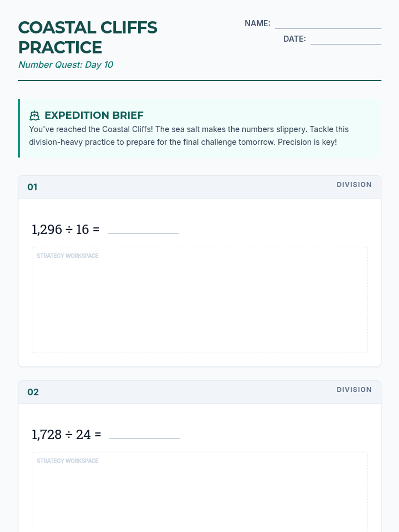Viewport: 399px width, 532px height.
Task: Click the DATE: label
Action: point(294,39)
